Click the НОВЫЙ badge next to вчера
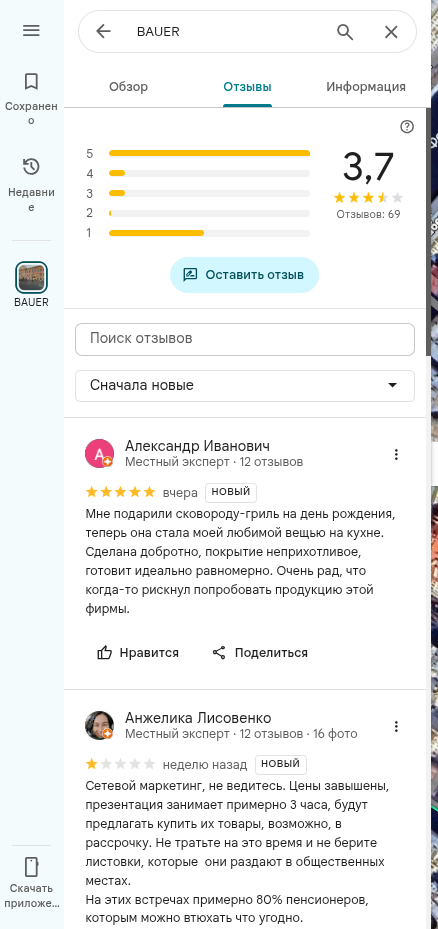 [231, 492]
